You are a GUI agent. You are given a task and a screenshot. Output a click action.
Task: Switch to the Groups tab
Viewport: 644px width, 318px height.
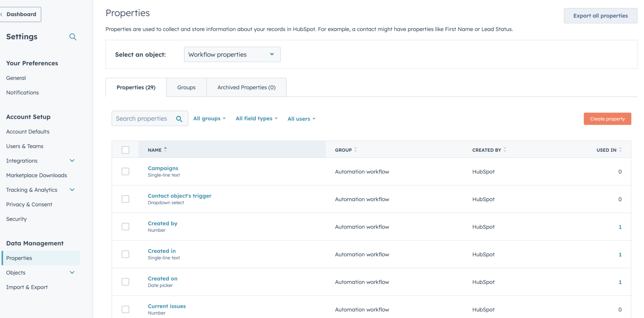(186, 87)
